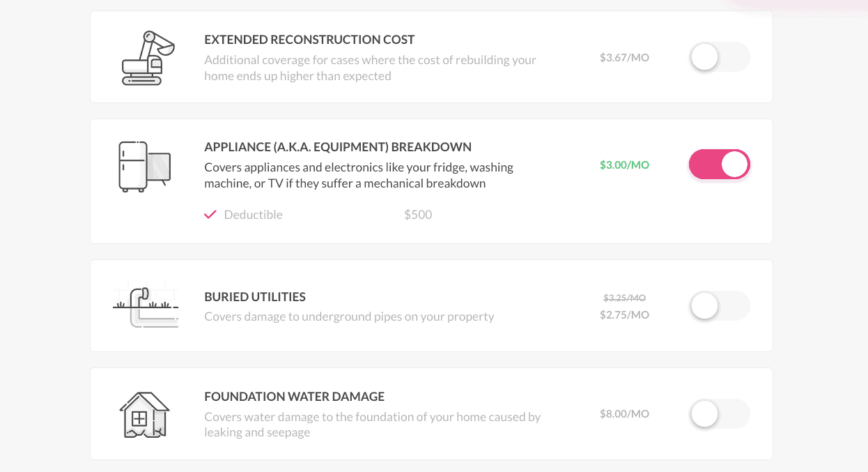The height and width of the screenshot is (472, 868).
Task: Click the buried pipes utilities icon
Action: click(x=145, y=306)
